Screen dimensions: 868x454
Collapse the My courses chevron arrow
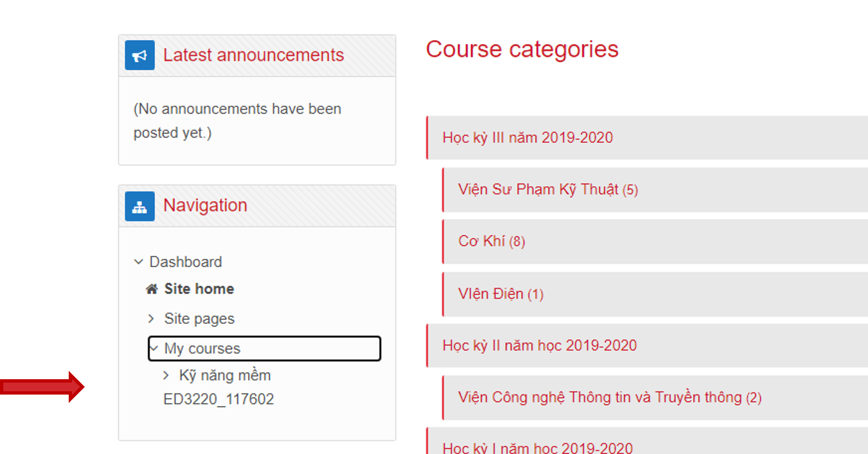(154, 349)
